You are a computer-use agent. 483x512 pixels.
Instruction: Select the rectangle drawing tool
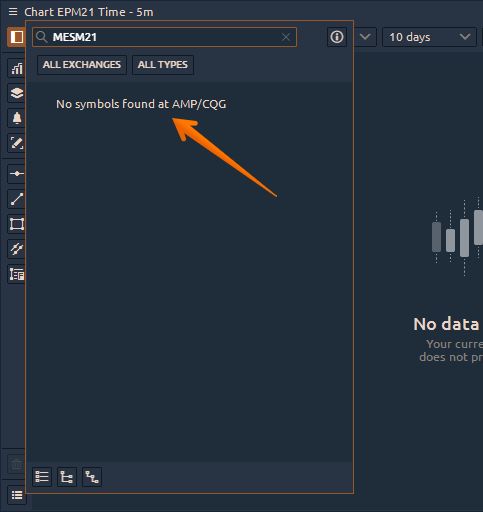click(x=17, y=224)
